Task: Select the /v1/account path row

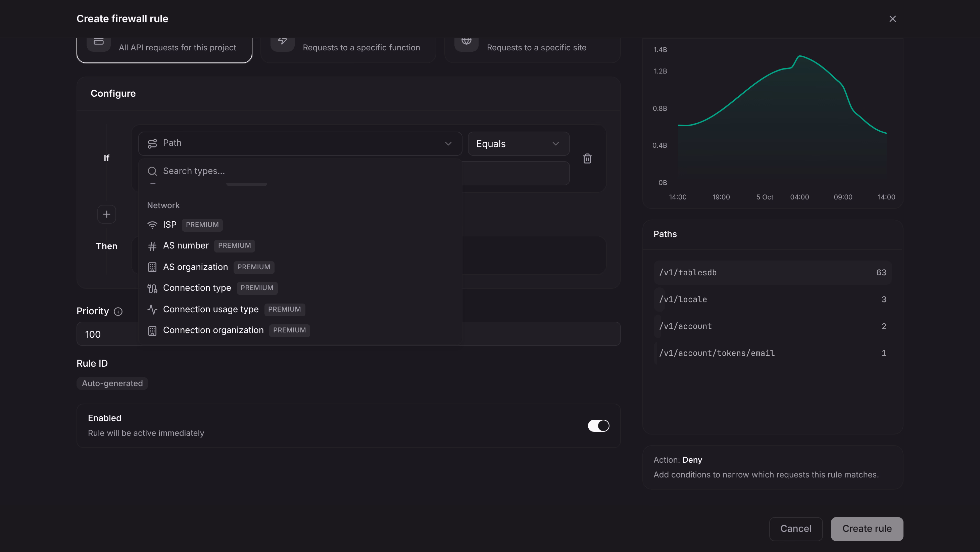Action: 772,326
